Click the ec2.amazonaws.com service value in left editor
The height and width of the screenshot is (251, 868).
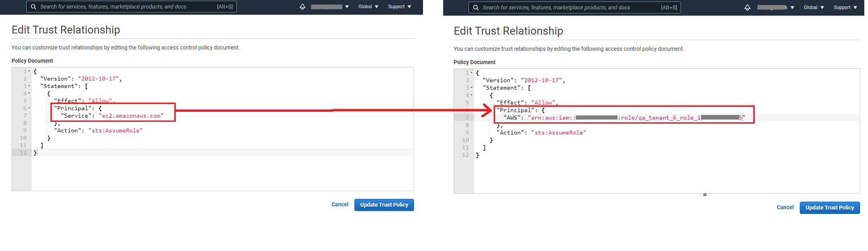(131, 116)
